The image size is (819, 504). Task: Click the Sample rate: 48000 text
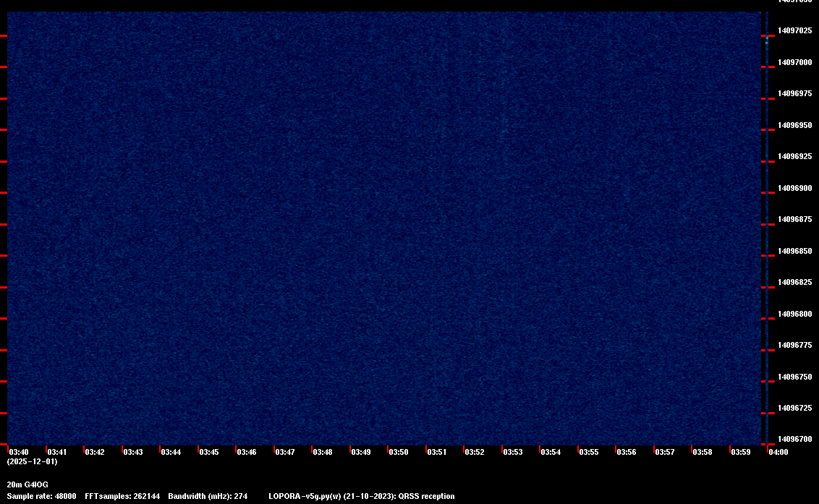[42, 496]
